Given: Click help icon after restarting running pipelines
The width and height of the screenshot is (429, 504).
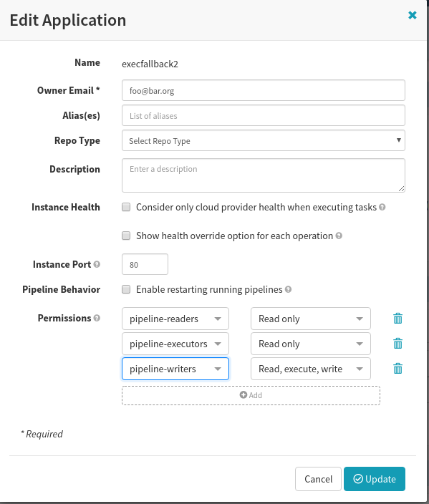Looking at the screenshot, I should [288, 289].
